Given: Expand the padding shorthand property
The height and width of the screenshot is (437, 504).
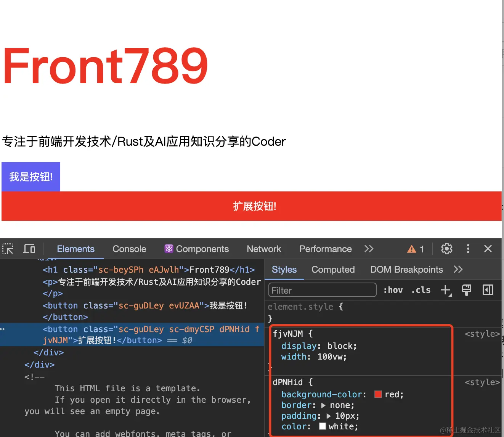Looking at the screenshot, I should click(329, 416).
